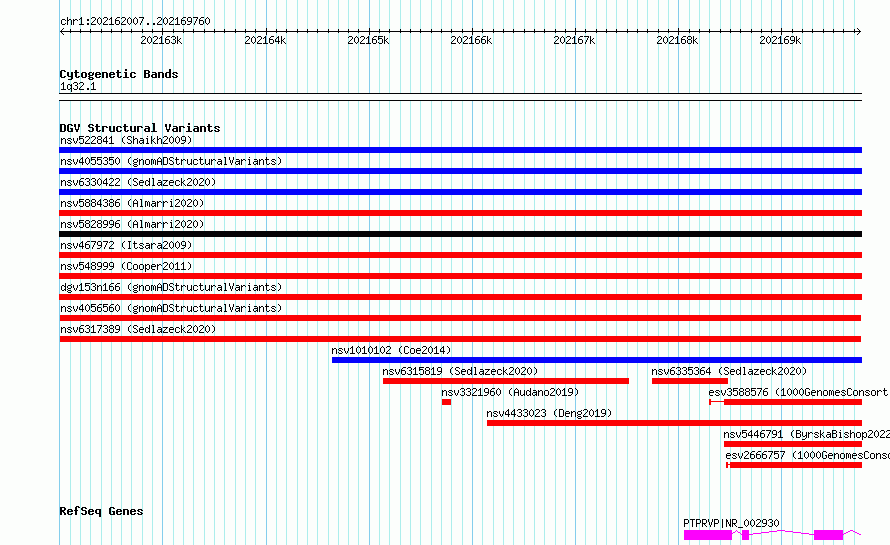The width and height of the screenshot is (890, 545).
Task: Open the nsv3321960 (Audano2019) label
Action: [x=510, y=392]
